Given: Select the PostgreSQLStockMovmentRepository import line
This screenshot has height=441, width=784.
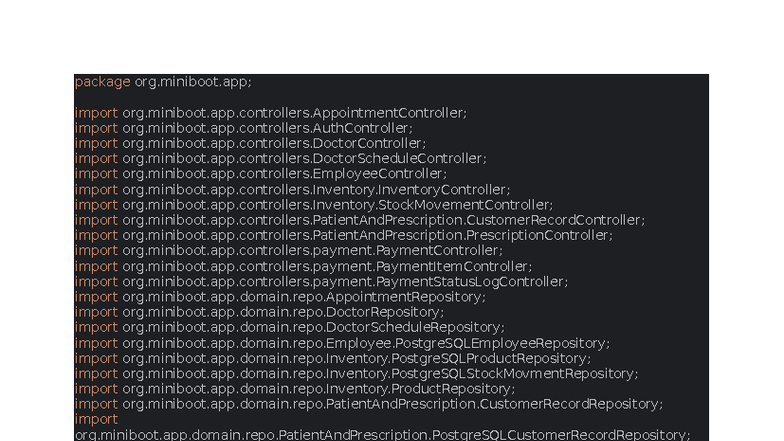Looking at the screenshot, I should pyautogui.click(x=356, y=374).
